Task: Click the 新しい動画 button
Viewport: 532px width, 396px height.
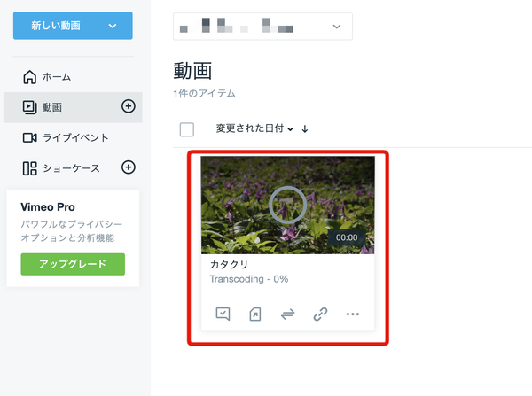Action: pos(73,26)
